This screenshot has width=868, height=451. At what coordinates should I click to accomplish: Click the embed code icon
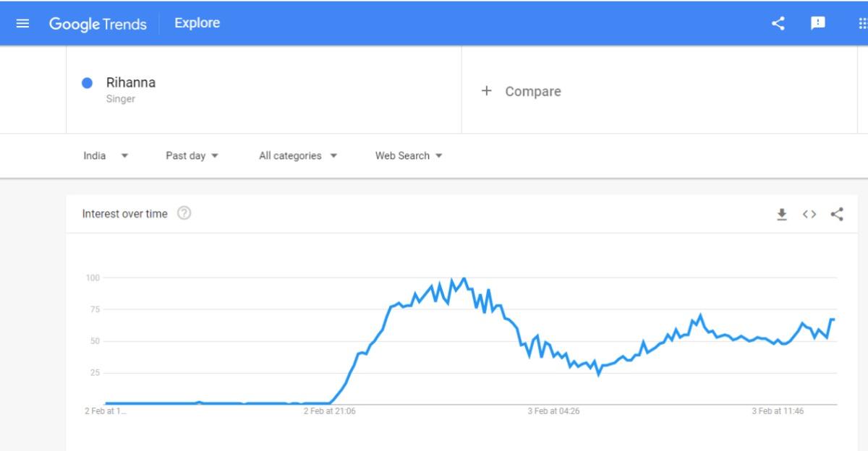[809, 214]
